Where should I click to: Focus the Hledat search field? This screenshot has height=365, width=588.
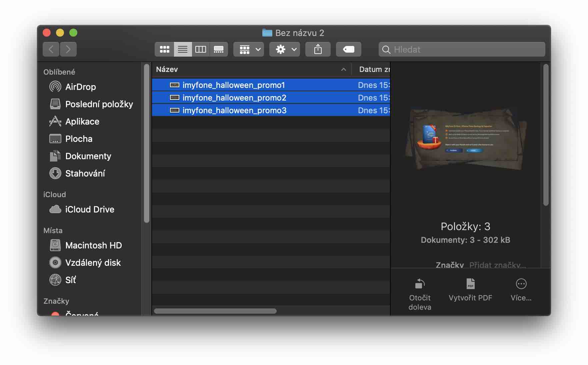point(462,49)
